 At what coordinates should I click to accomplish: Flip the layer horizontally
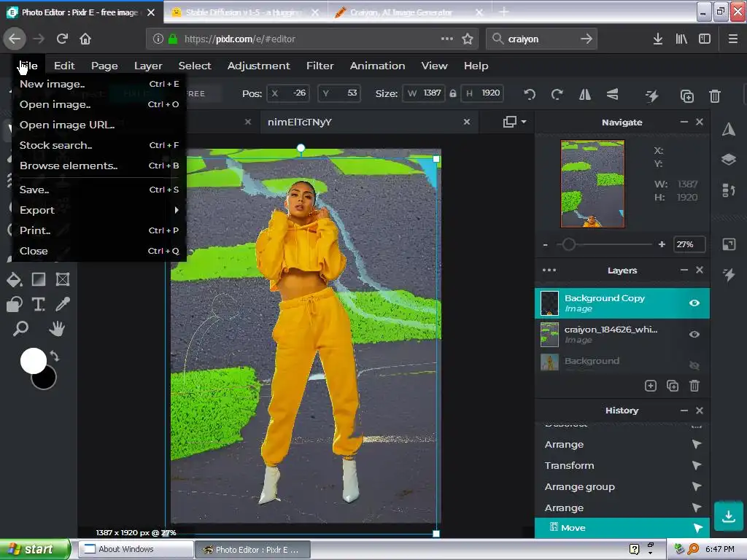[584, 94]
